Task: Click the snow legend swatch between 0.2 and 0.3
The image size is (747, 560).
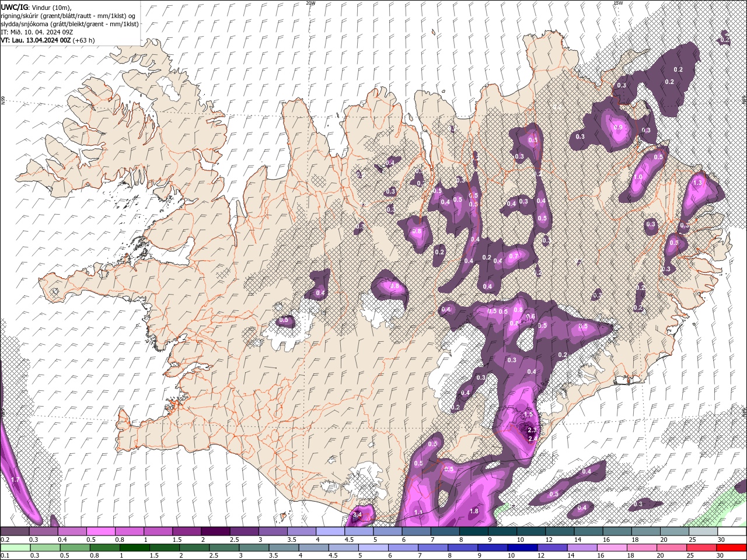Action: click(x=15, y=531)
